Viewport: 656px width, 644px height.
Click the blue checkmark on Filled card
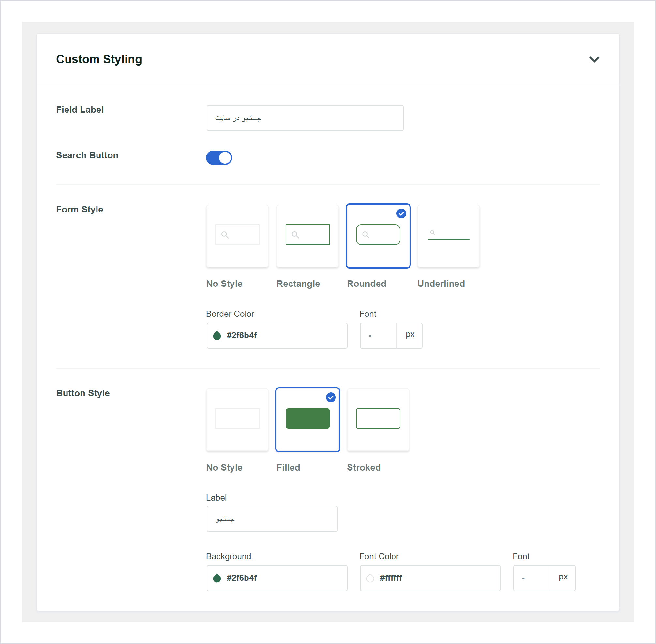point(331,397)
